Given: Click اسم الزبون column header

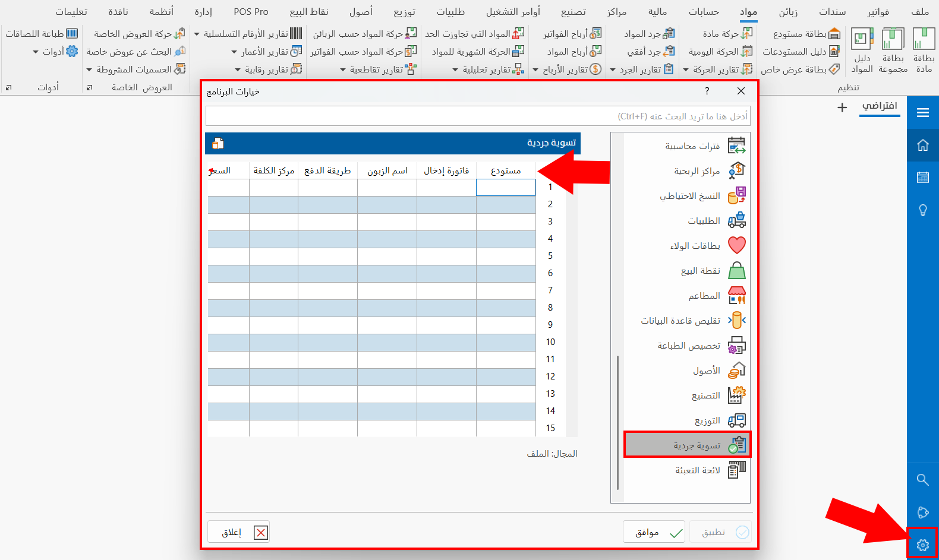Looking at the screenshot, I should [x=387, y=170].
